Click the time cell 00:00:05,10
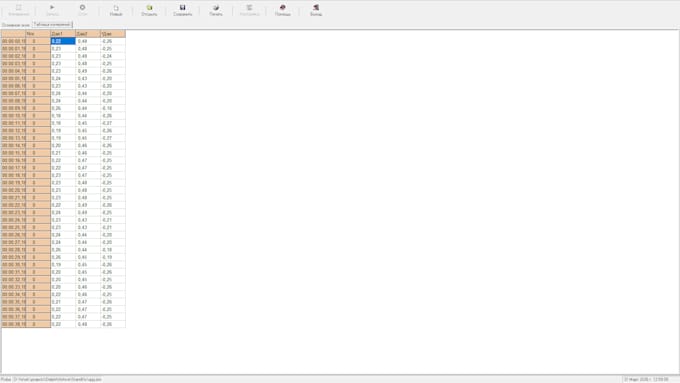Viewport: 680px width, 383px height. tap(13, 79)
